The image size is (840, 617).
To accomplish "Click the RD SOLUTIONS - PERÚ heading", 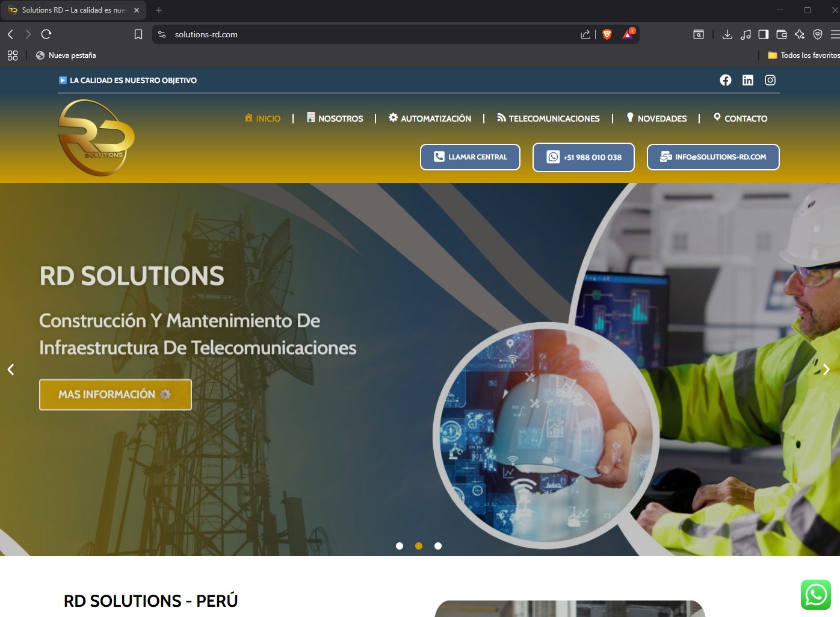I will (151, 601).
